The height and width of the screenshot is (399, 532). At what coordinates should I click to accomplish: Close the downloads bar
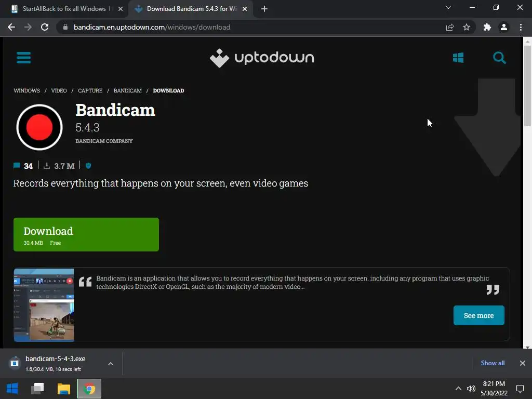pyautogui.click(x=523, y=363)
